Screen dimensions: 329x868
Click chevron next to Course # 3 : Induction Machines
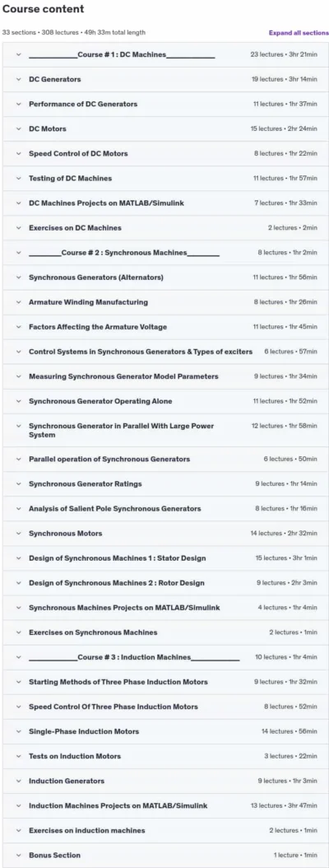coord(18,657)
